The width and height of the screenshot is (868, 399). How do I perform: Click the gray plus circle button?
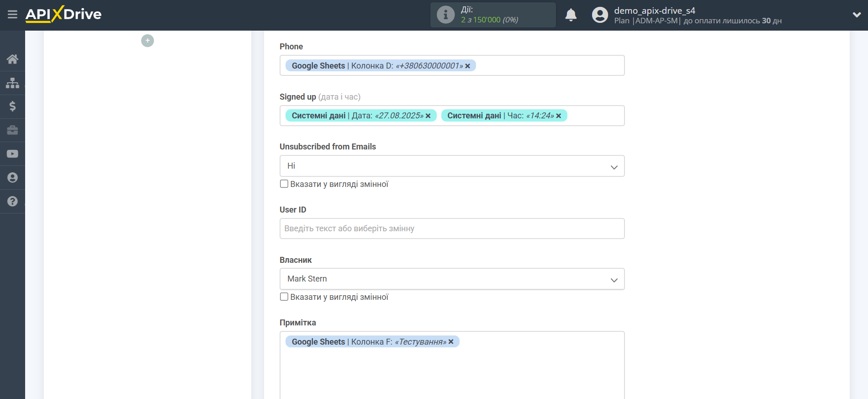(147, 41)
